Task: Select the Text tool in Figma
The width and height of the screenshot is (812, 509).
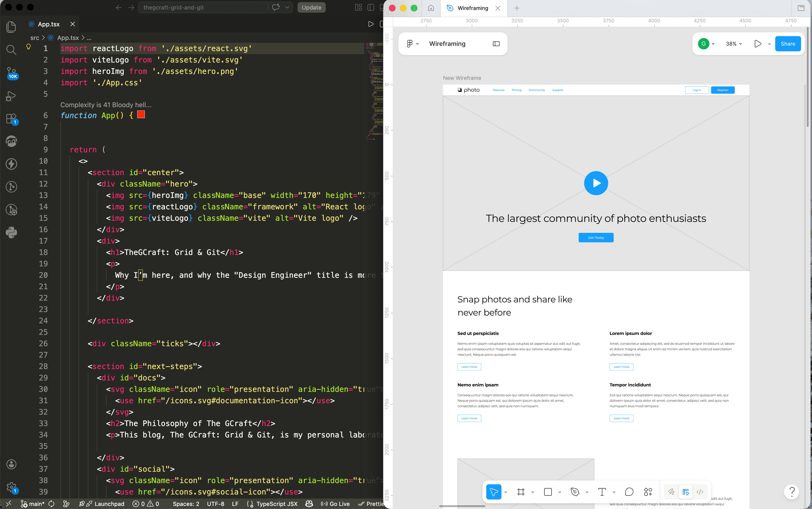Action: tap(602, 492)
